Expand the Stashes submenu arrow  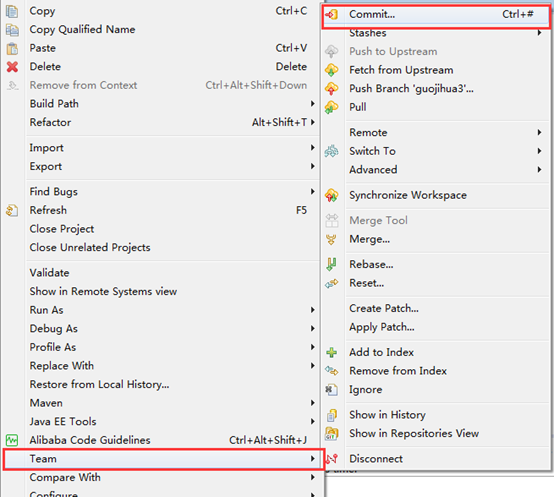click(x=539, y=33)
